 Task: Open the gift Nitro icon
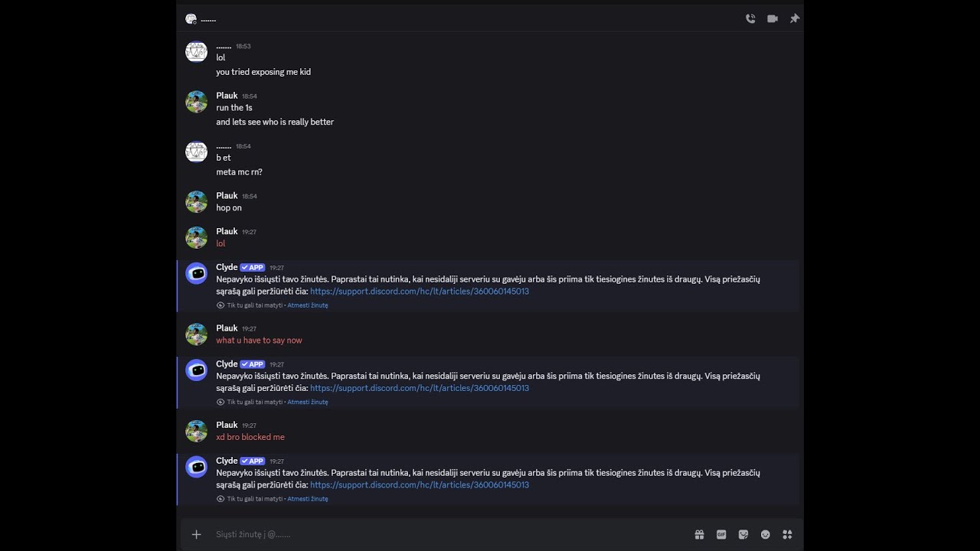(x=699, y=534)
